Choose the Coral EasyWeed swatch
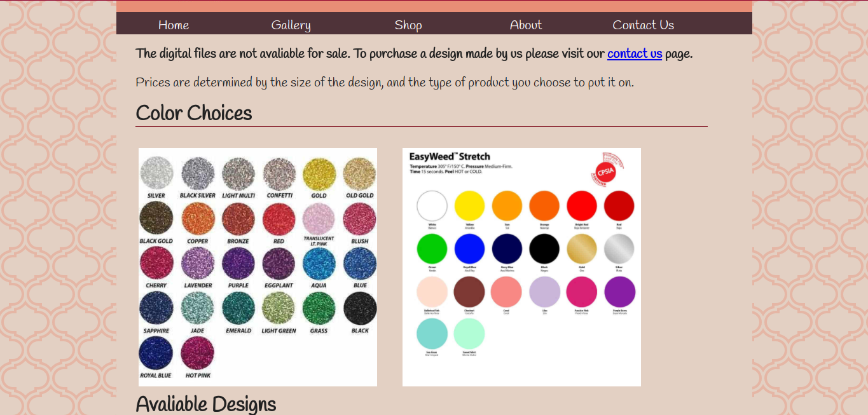This screenshot has height=415, width=868. 507,292
